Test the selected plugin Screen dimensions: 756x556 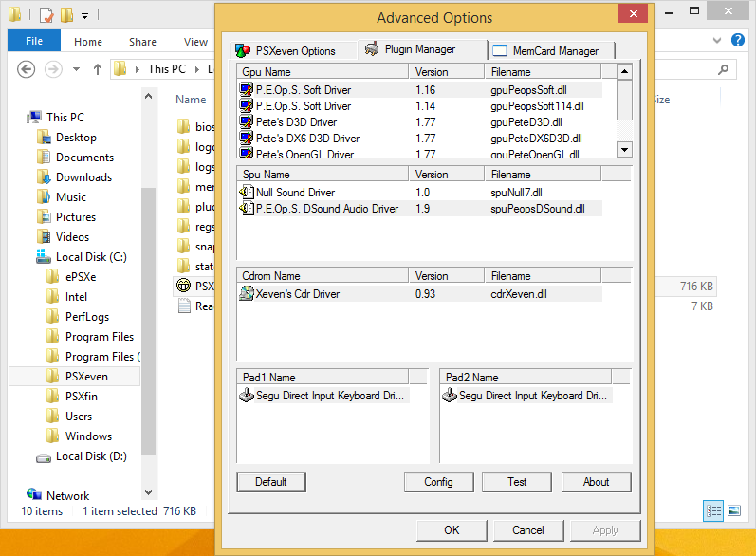click(x=517, y=482)
